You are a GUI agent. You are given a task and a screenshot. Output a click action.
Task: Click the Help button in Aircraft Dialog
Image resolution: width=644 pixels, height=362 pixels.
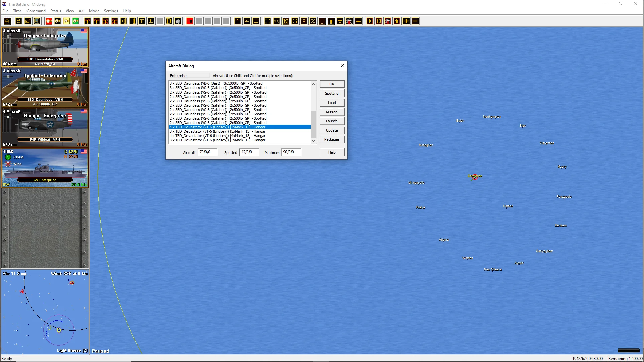tap(332, 152)
